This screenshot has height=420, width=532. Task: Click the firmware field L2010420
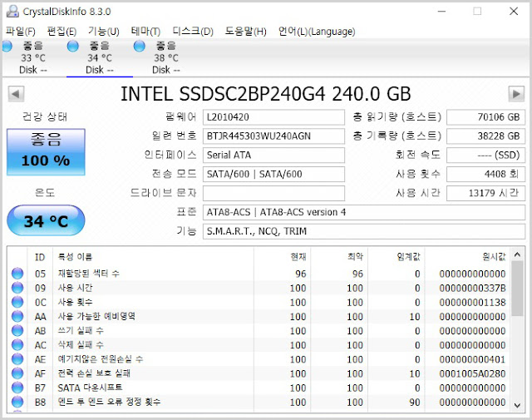pos(273,117)
